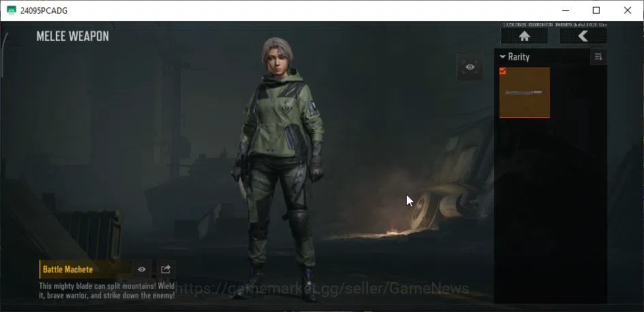Click the MELEE WEAPON heading

(x=73, y=36)
